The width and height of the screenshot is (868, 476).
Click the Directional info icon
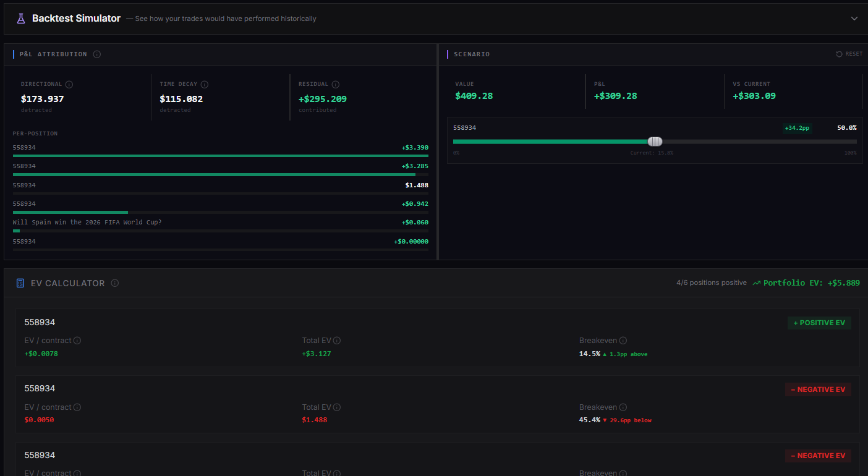(69, 85)
